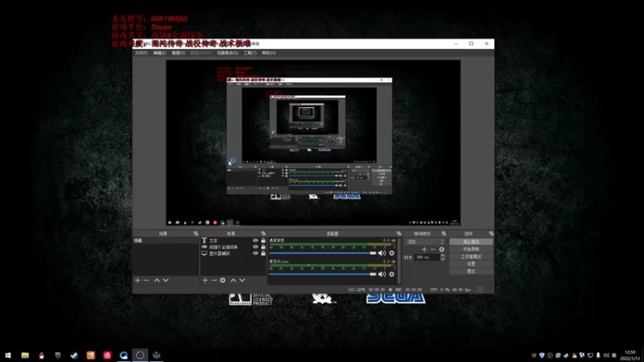Click the 退出 exit button
644x362 pixels.
[471, 271]
